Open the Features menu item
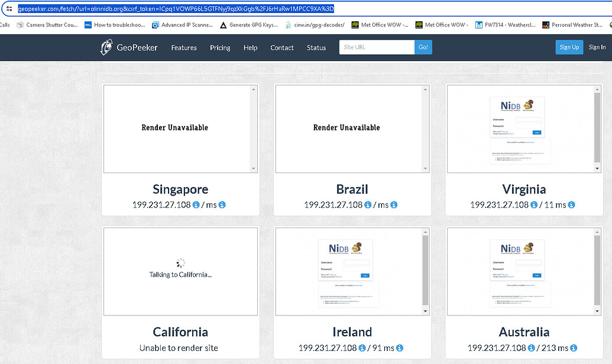The height and width of the screenshot is (364, 612). point(184,48)
